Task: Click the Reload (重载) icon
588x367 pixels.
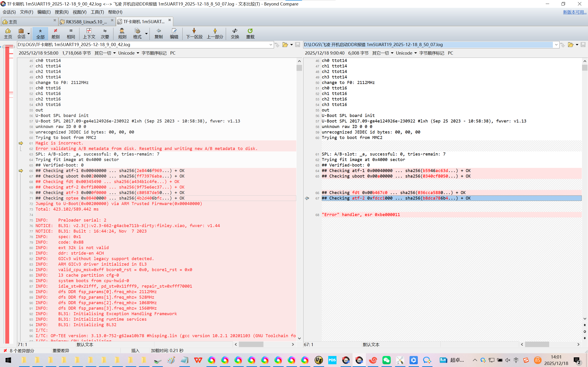Action: tap(250, 31)
